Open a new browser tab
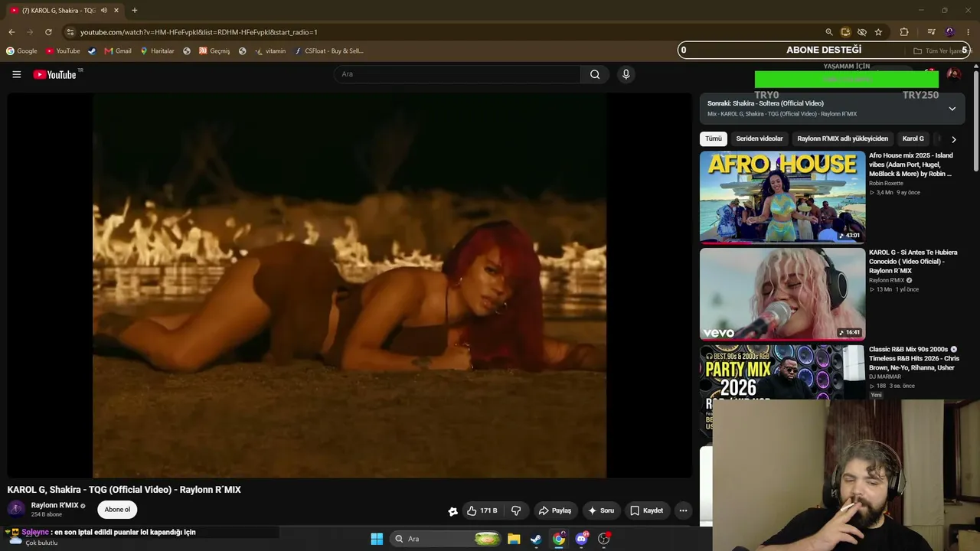 pyautogui.click(x=135, y=11)
